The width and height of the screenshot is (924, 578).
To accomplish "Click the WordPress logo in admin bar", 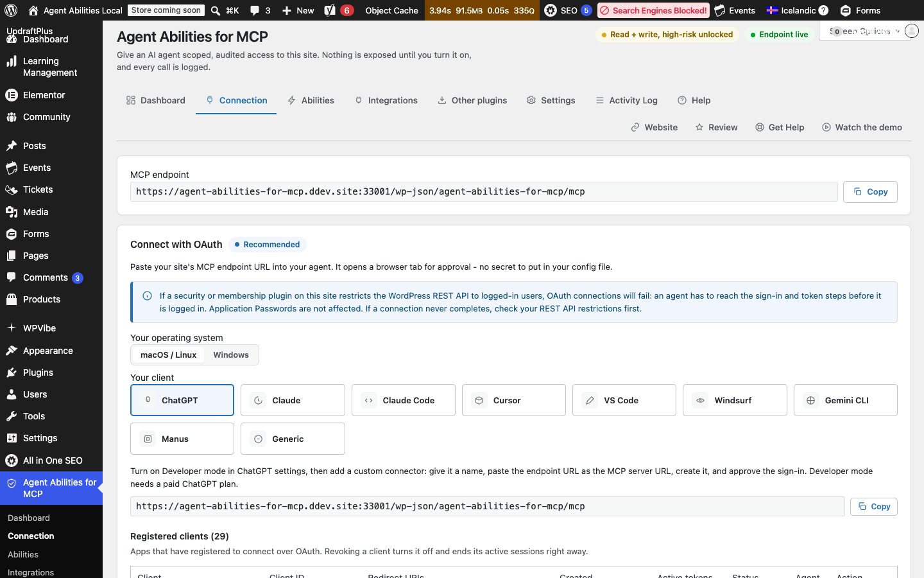I will pos(11,10).
